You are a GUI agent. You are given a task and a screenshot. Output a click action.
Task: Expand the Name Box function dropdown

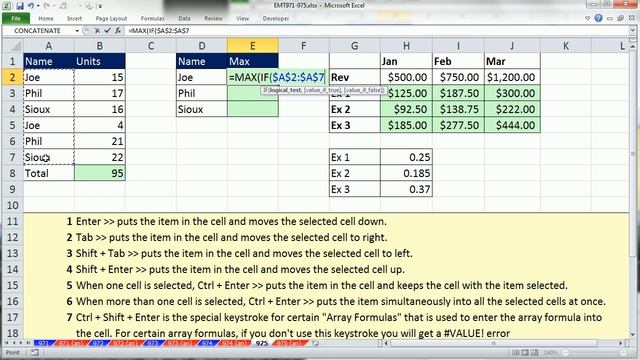tap(77, 31)
